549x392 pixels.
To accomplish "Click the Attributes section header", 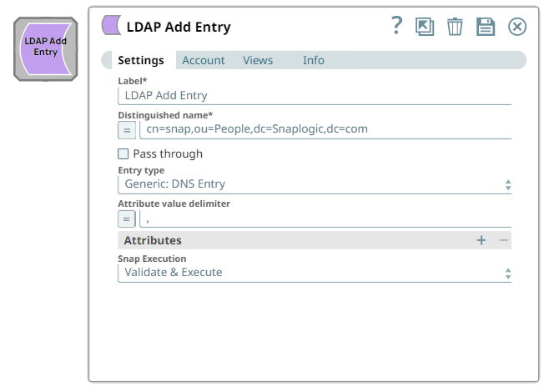I will coord(315,240).
